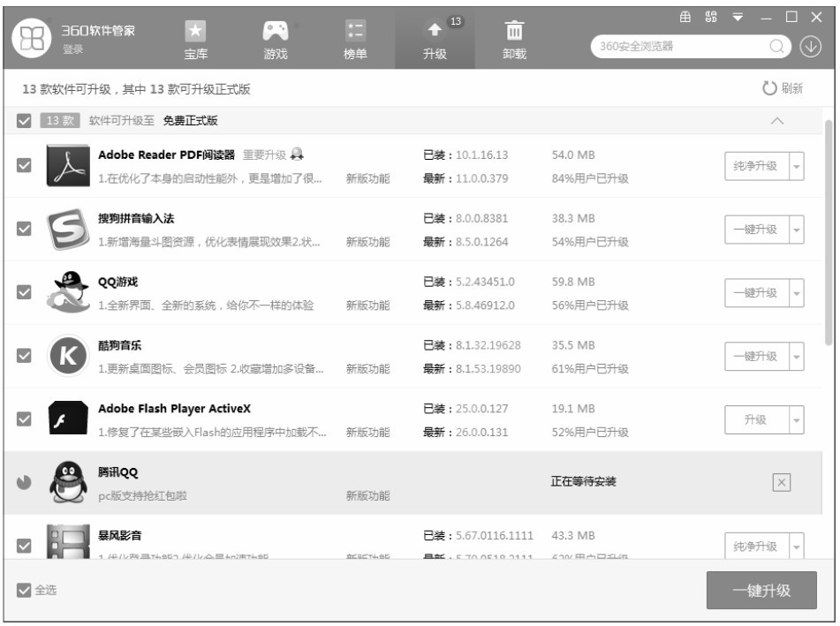Open dropdown arrow beside Adobe Reader 纯净升级

797,166
